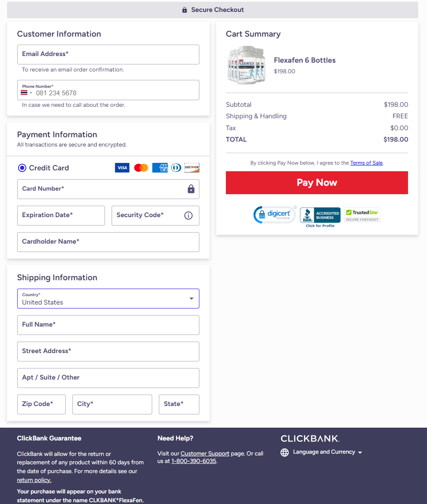Click the Visa card icon

[x=122, y=168]
